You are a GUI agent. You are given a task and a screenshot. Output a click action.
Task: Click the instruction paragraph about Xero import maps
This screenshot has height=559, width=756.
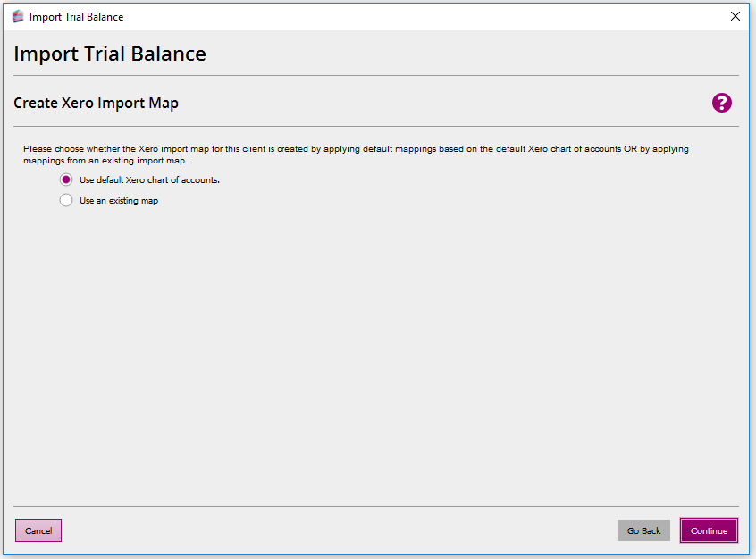[x=356, y=154]
